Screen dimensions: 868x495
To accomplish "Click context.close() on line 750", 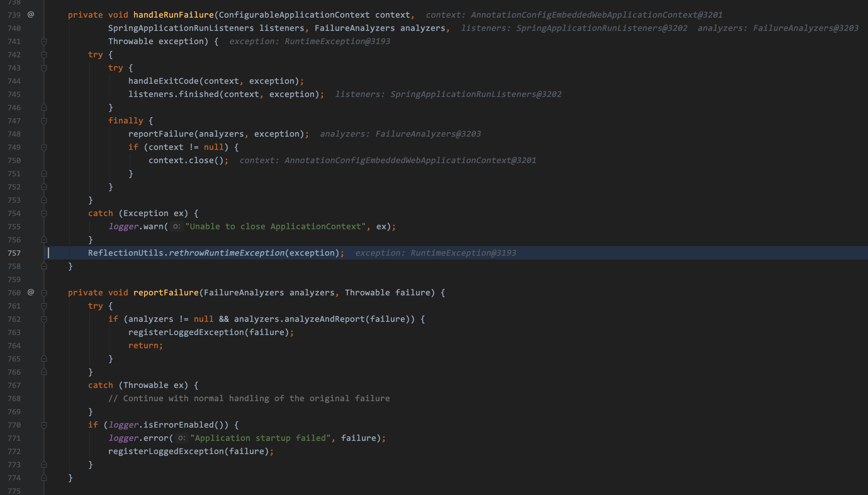I will [x=186, y=161].
